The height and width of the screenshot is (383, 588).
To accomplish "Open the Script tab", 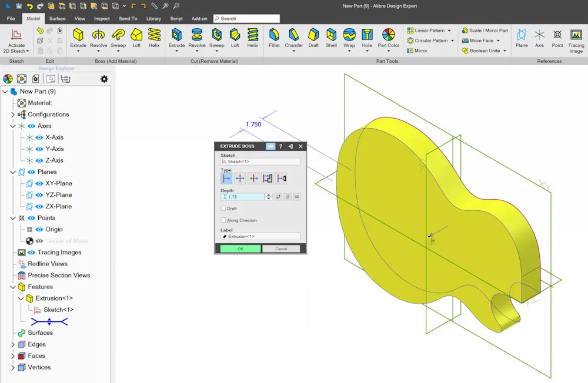I will point(176,18).
